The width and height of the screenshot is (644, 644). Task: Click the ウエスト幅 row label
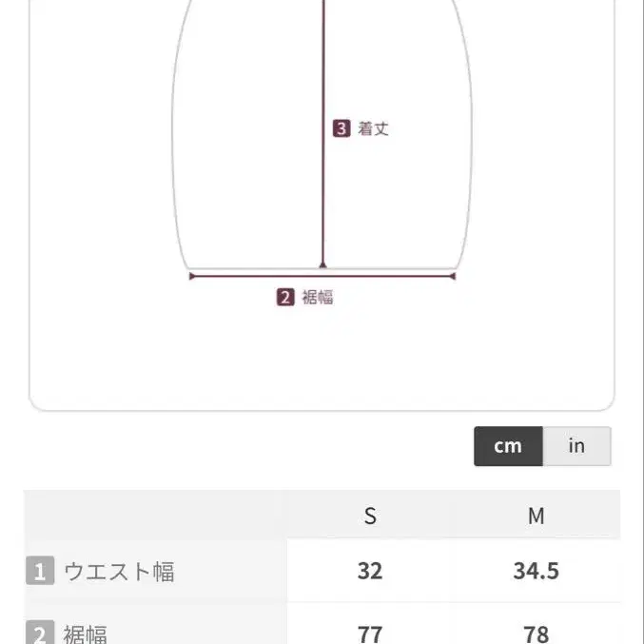[x=118, y=572]
